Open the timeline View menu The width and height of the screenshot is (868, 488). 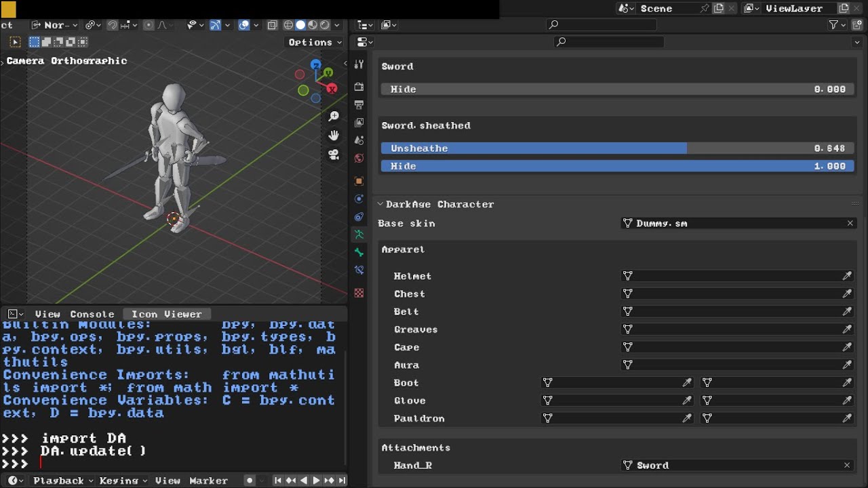tap(167, 481)
